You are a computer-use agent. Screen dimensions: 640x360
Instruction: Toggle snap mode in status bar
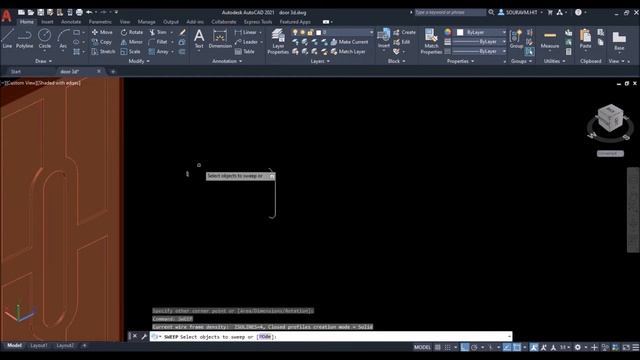point(448,347)
